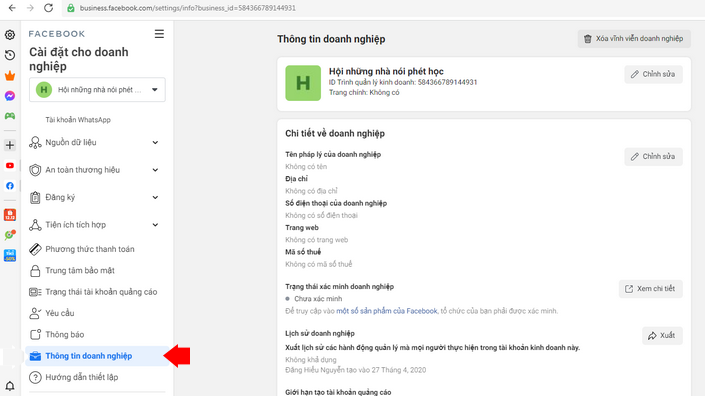Click the plus add icon in sidebar
705x396 pixels.
point(10,145)
